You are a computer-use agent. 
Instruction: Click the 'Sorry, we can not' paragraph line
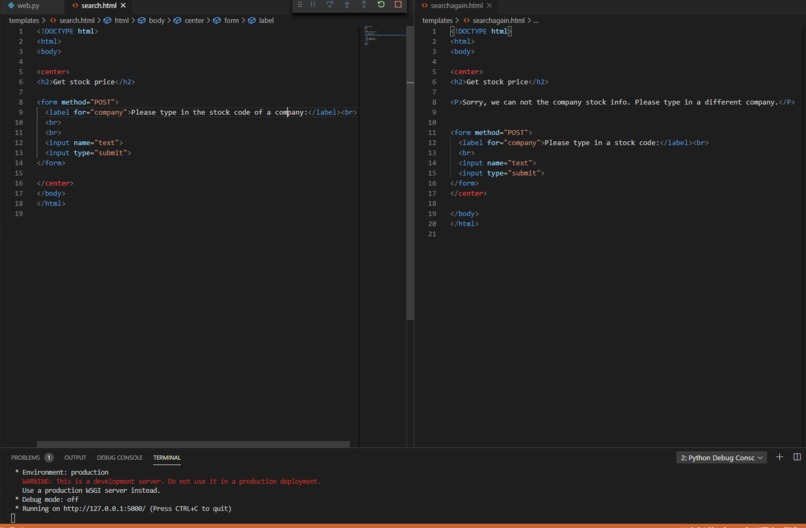click(622, 102)
